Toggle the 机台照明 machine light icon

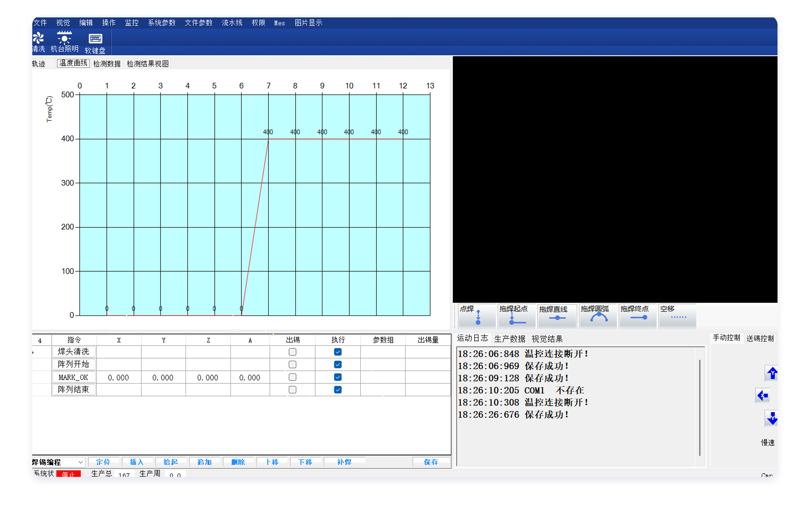pyautogui.click(x=64, y=38)
